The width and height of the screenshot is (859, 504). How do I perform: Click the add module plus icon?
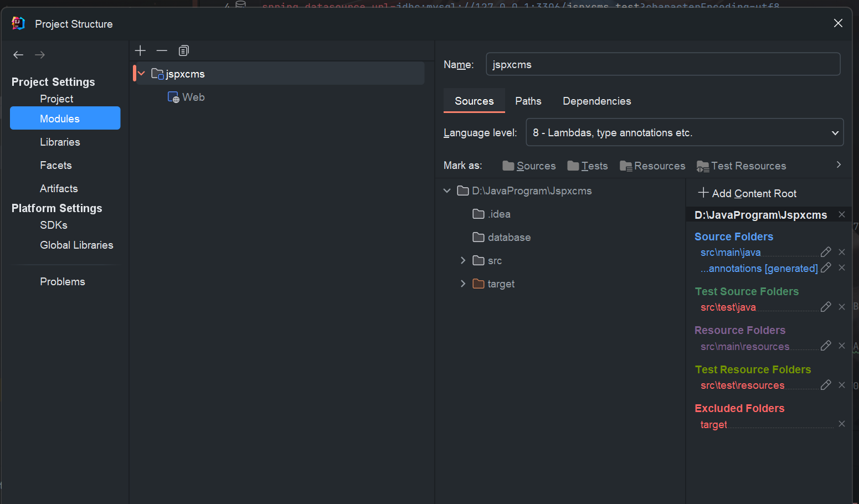[140, 51]
